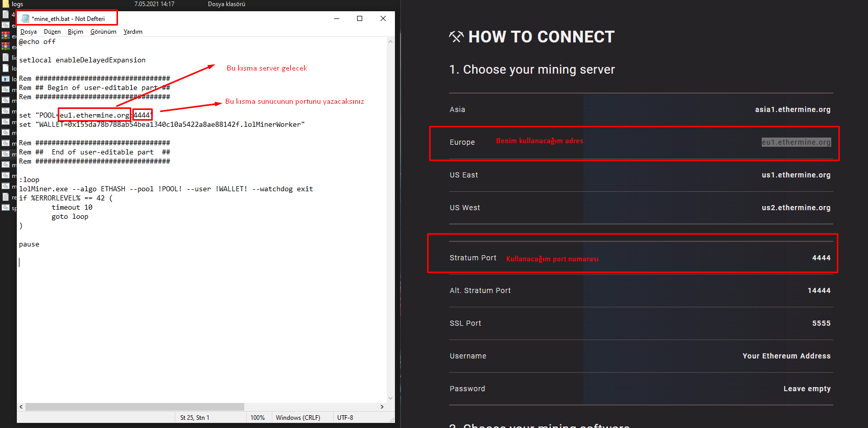The image size is (868, 428).
Task: Close the mine_eth.bat Notepad window
Action: (383, 18)
